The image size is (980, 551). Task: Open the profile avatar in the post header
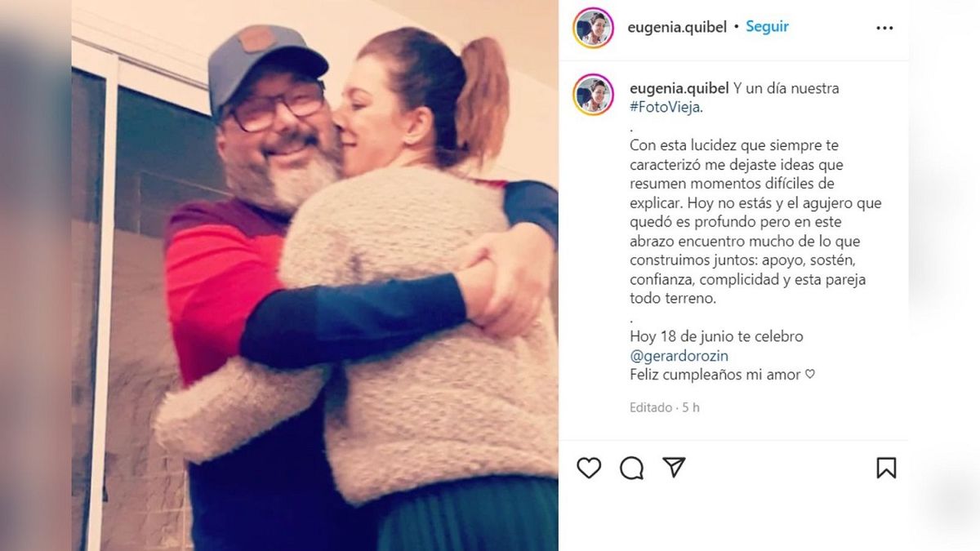pyautogui.click(x=593, y=28)
